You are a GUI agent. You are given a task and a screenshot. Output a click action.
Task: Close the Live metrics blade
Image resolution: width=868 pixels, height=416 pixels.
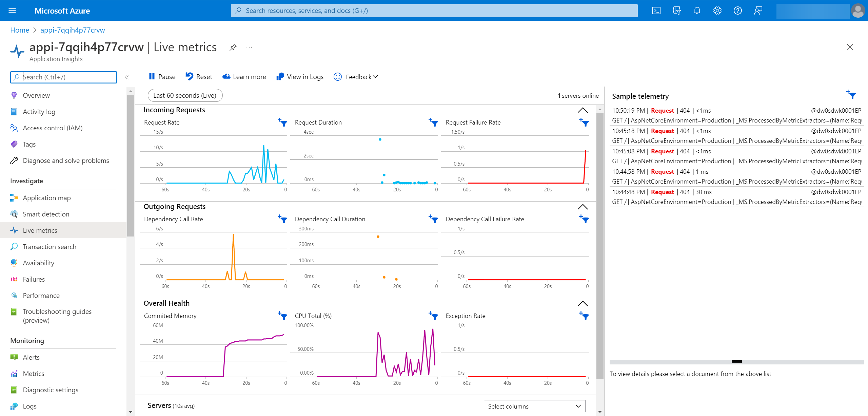click(x=850, y=47)
